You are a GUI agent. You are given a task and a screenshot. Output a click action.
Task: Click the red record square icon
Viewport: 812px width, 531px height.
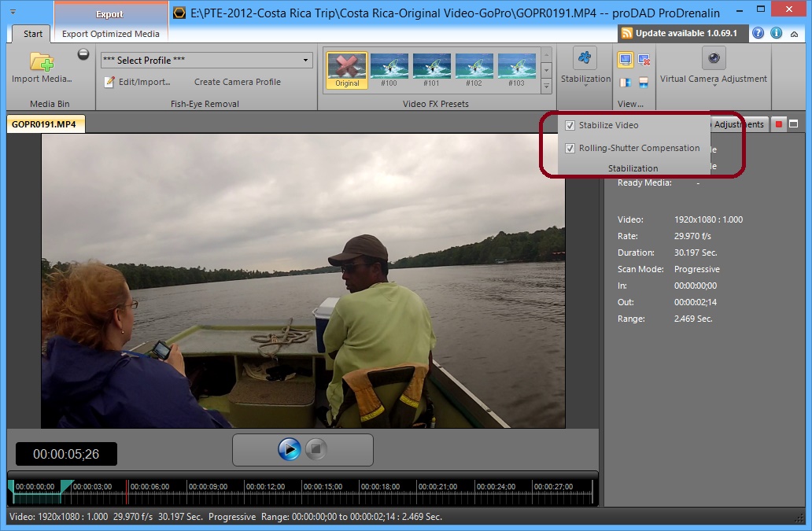(779, 124)
